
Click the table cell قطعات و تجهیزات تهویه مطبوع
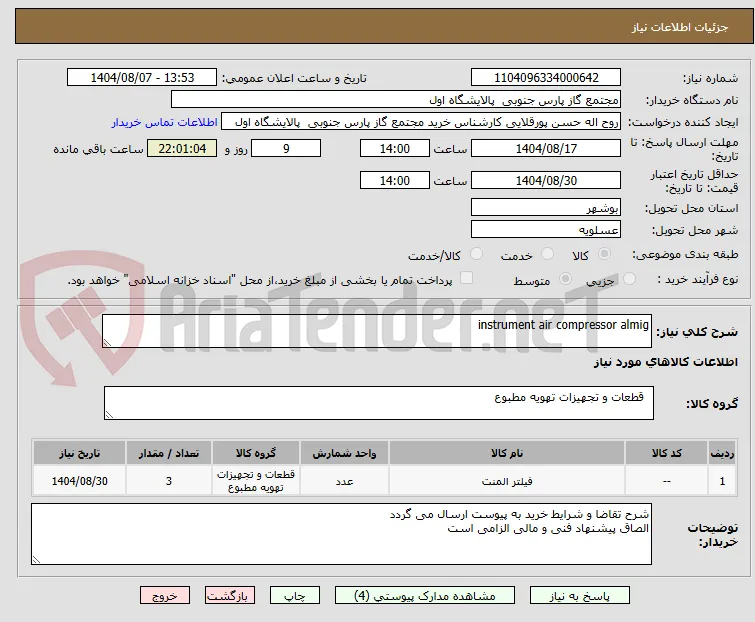(256, 480)
